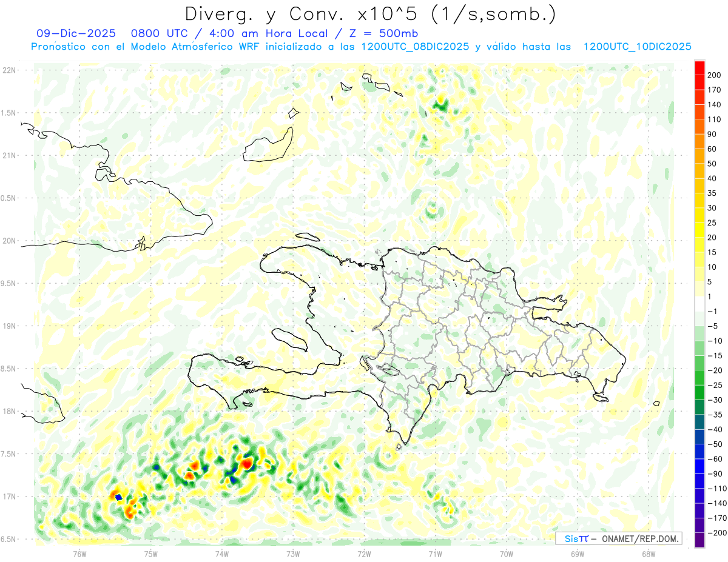Viewport: 728px width, 562px height.
Task: Click the longitude label '73W'
Action: tap(293, 554)
